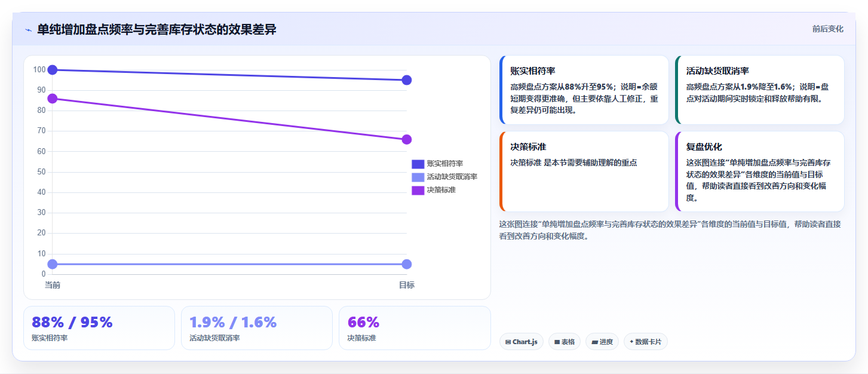The image size is (868, 374).
Task: Toggle the 活动缺货取消率 legend color box
Action: coord(418,177)
